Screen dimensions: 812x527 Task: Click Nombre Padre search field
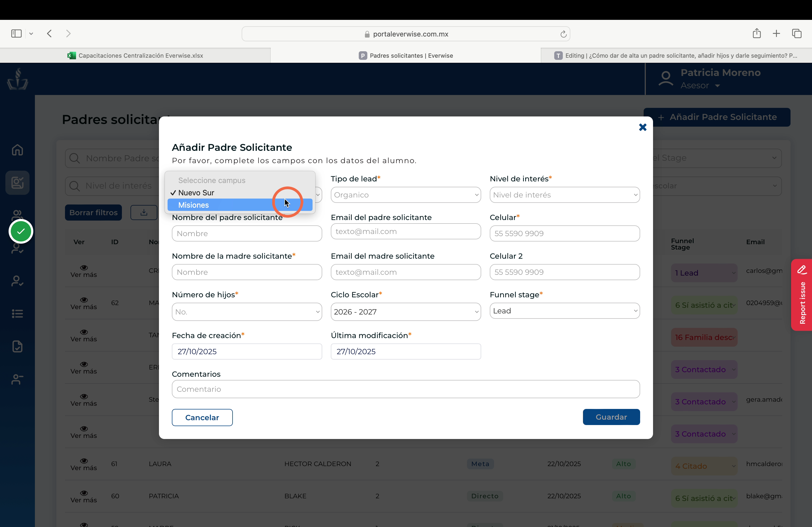pyautogui.click(x=113, y=158)
